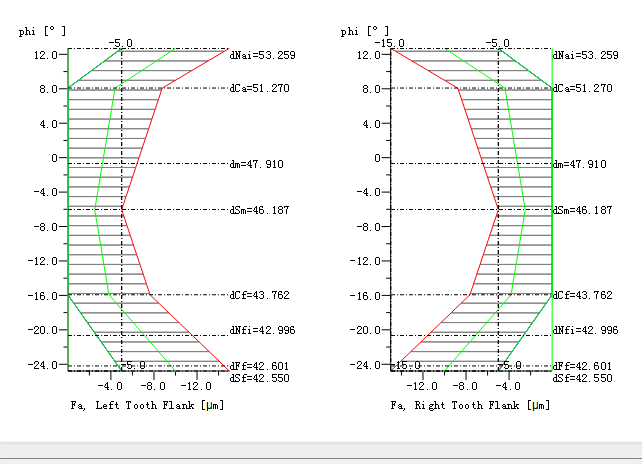Click dNai=53.259 label on left chart
This screenshot has width=642, height=464.
coord(262,55)
